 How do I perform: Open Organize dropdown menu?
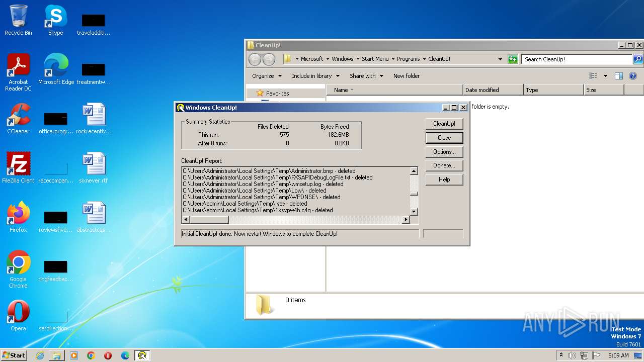[x=267, y=76]
